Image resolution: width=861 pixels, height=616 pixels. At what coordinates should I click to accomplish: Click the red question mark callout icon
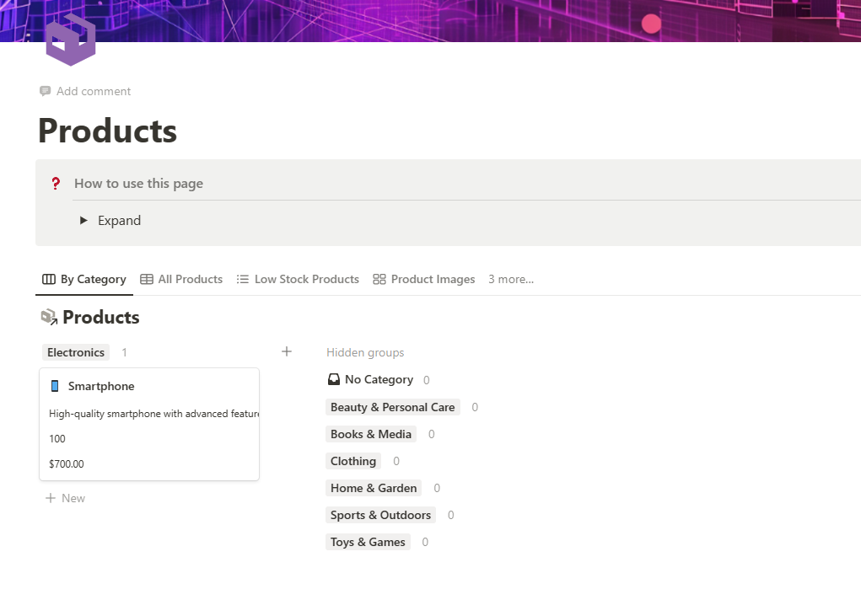pyautogui.click(x=56, y=184)
